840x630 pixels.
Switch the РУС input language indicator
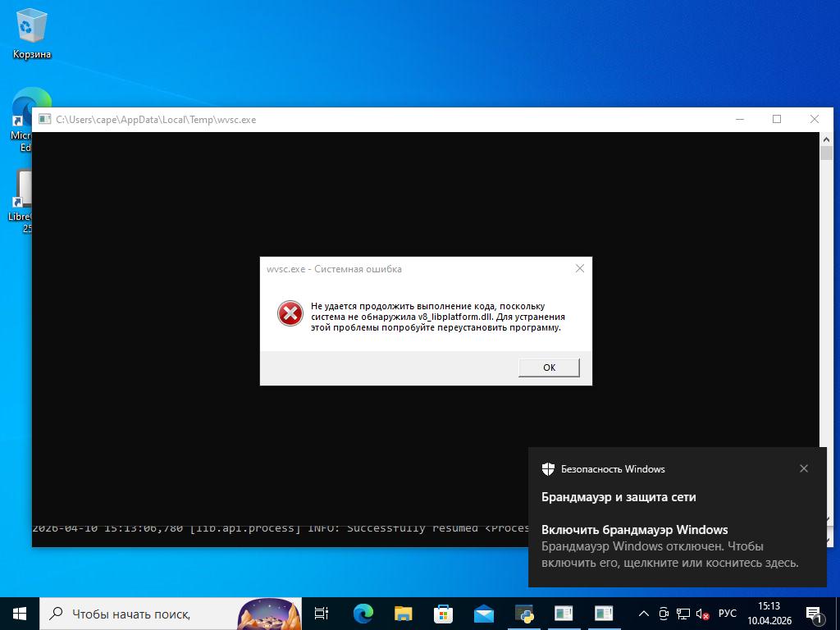(727, 614)
